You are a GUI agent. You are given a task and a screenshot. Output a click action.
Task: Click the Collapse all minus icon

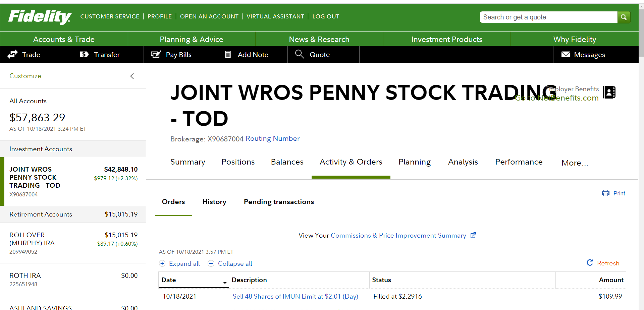pyautogui.click(x=211, y=263)
